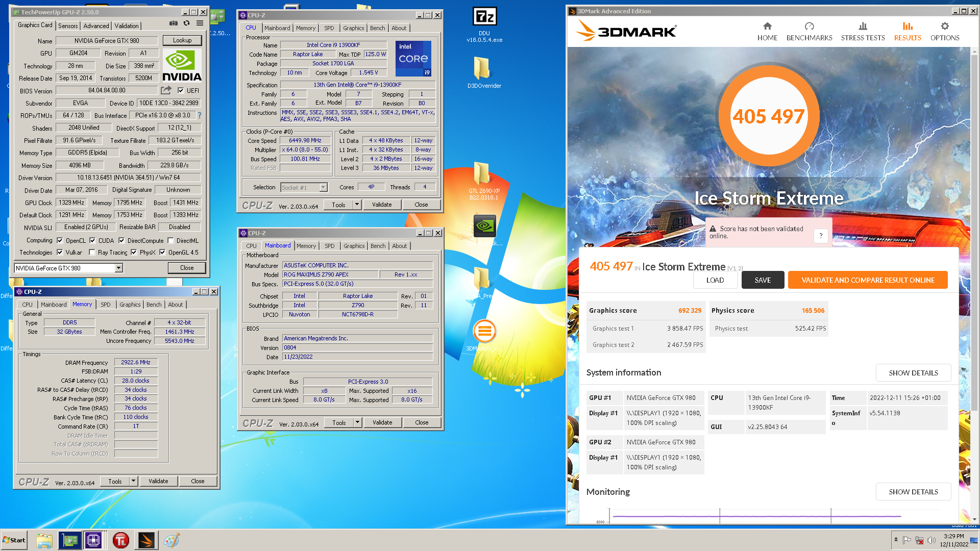Toggle the OpenCL checkbox
Viewport: 980px width, 551px height.
pos(60,240)
